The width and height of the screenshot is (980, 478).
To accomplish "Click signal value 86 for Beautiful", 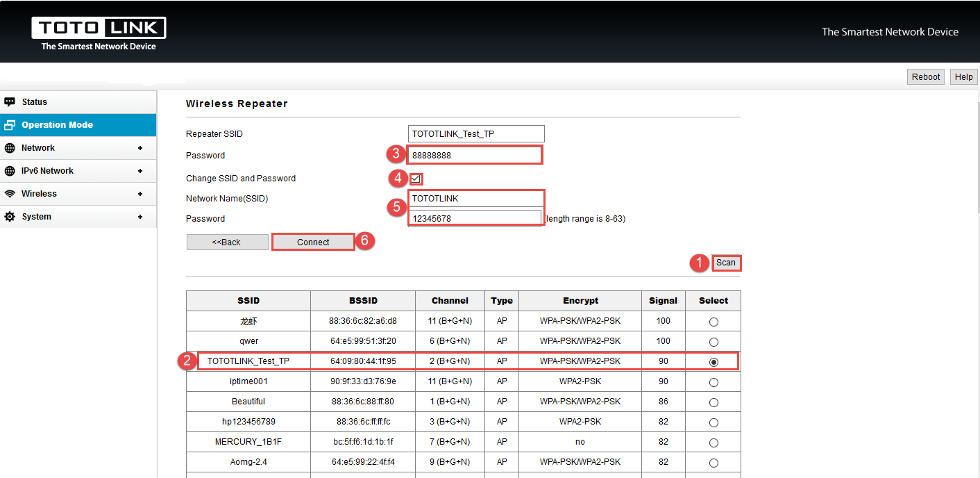I will pos(664,402).
